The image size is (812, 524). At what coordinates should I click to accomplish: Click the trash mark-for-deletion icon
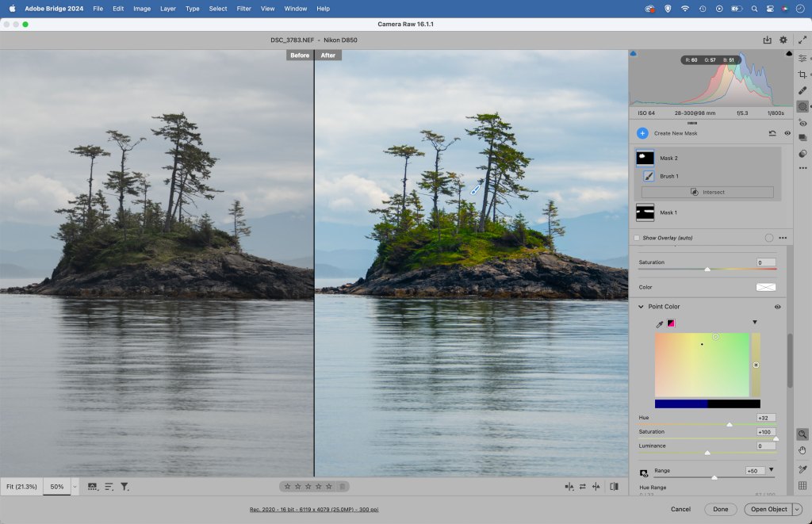[342, 487]
